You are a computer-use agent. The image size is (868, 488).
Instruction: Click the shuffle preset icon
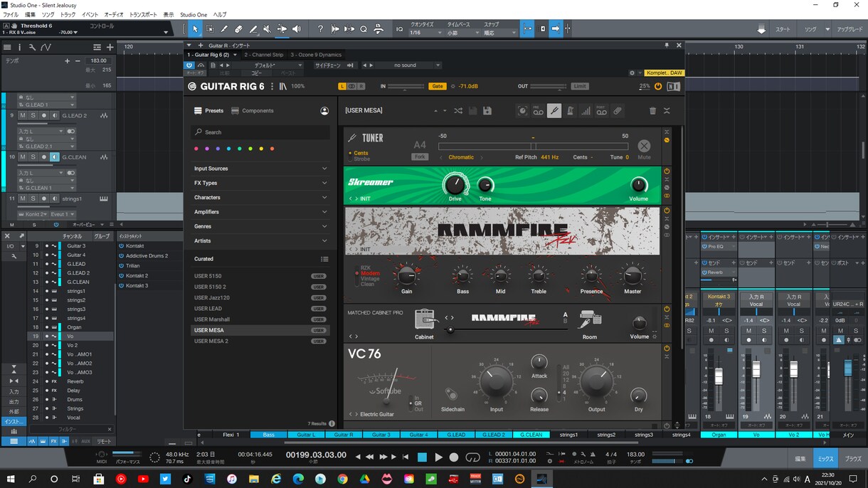[458, 111]
